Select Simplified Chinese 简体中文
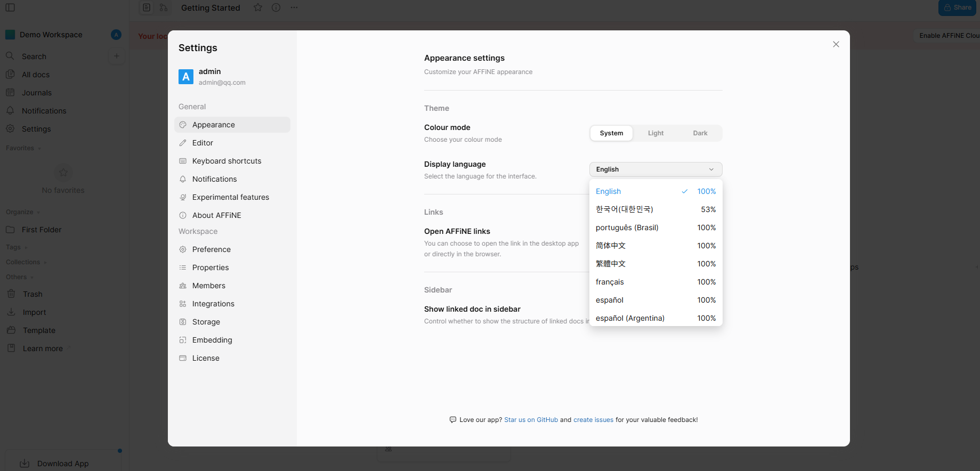Viewport: 980px width, 471px height. (656, 246)
